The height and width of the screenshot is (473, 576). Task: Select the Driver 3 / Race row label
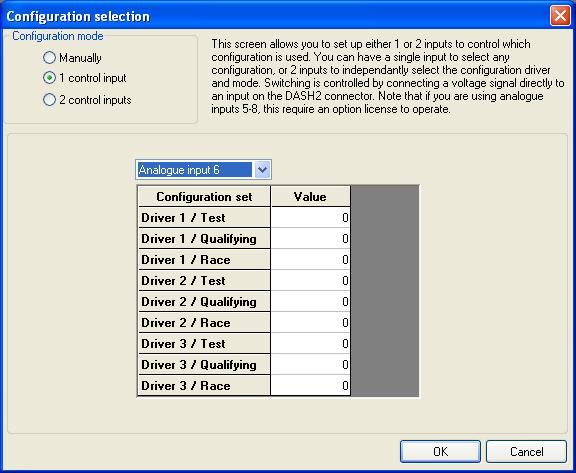pyautogui.click(x=204, y=385)
